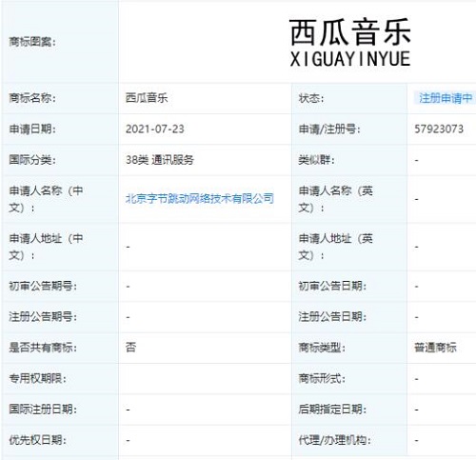Image resolution: width=476 pixels, height=460 pixels.
Task: Click the 申请/注册号 field label
Action: (x=329, y=130)
